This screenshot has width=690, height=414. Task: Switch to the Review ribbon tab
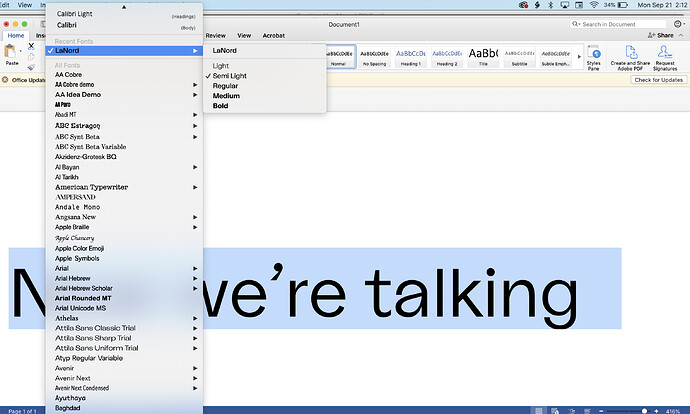tap(216, 36)
